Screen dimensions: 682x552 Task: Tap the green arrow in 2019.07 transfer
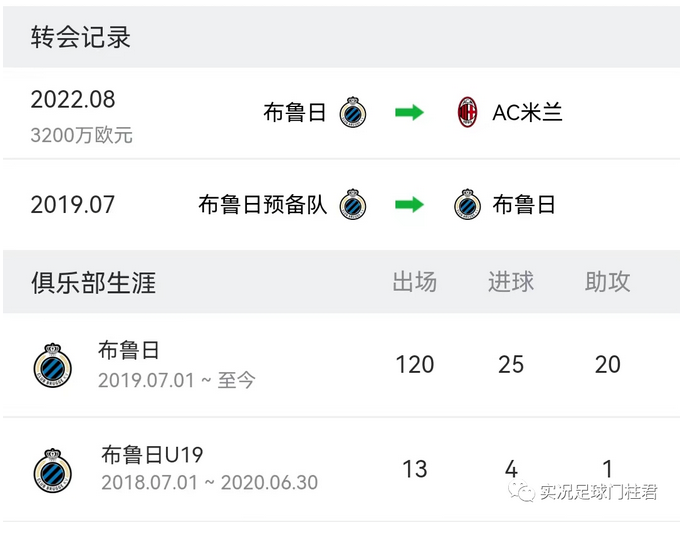point(409,204)
